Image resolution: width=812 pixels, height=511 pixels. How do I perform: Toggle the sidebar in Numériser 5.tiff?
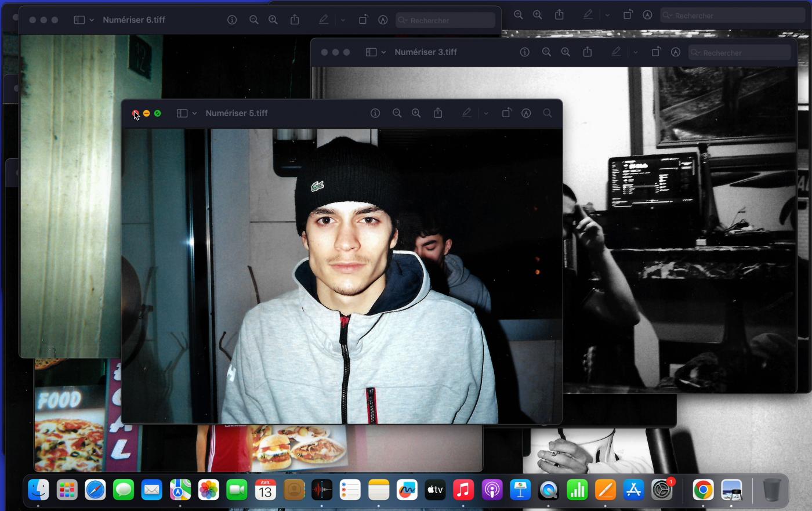tap(182, 113)
